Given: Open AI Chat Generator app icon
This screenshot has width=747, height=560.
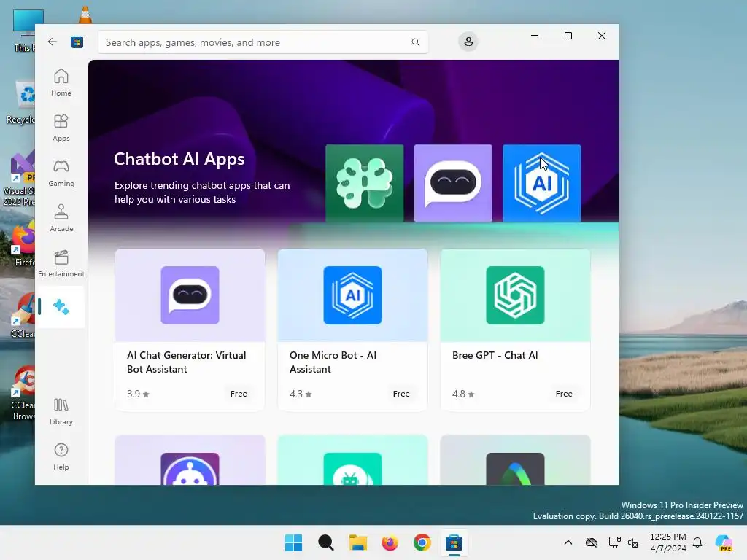Looking at the screenshot, I should [x=190, y=295].
